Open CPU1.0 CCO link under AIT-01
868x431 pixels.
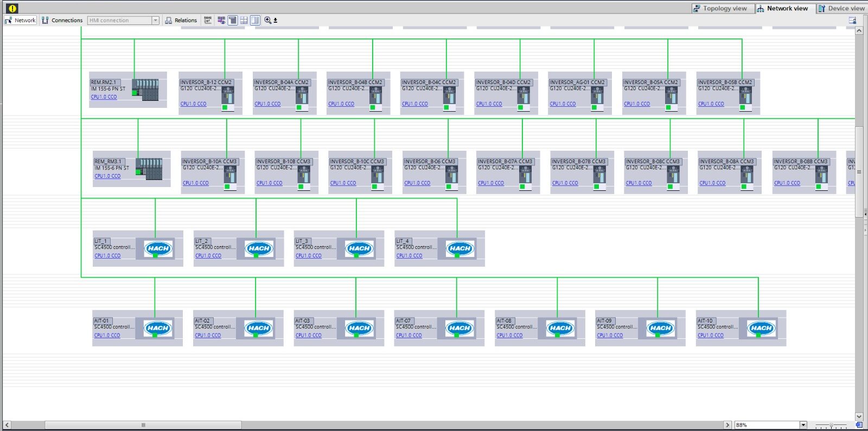pyautogui.click(x=107, y=336)
